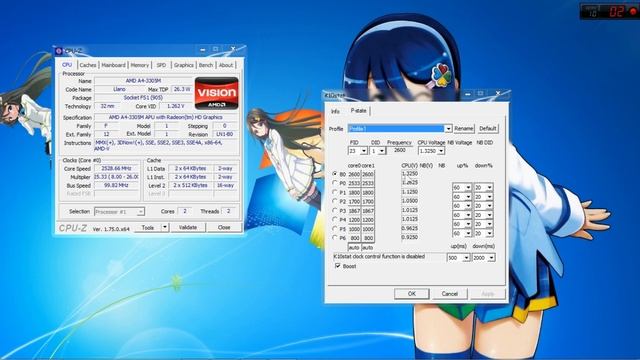
Task: Select the P0 state radio button
Action: [335, 183]
